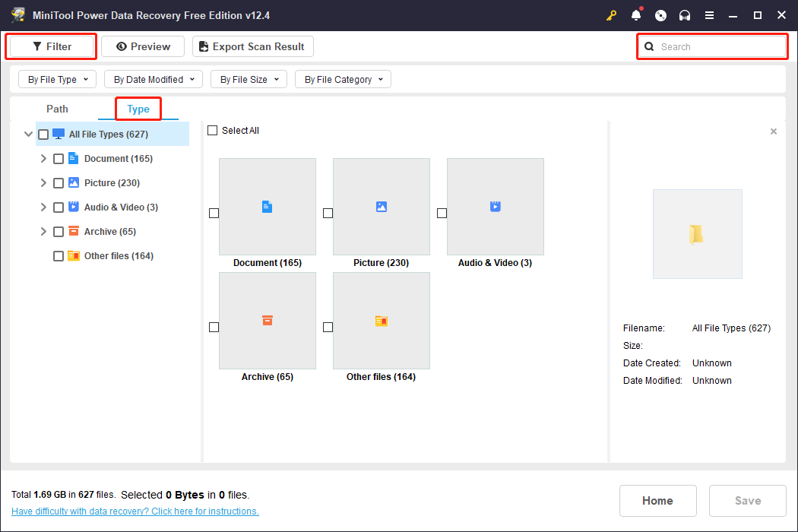Image resolution: width=798 pixels, height=532 pixels.
Task: Check the Other files (164) tree checkbox
Action: click(59, 256)
